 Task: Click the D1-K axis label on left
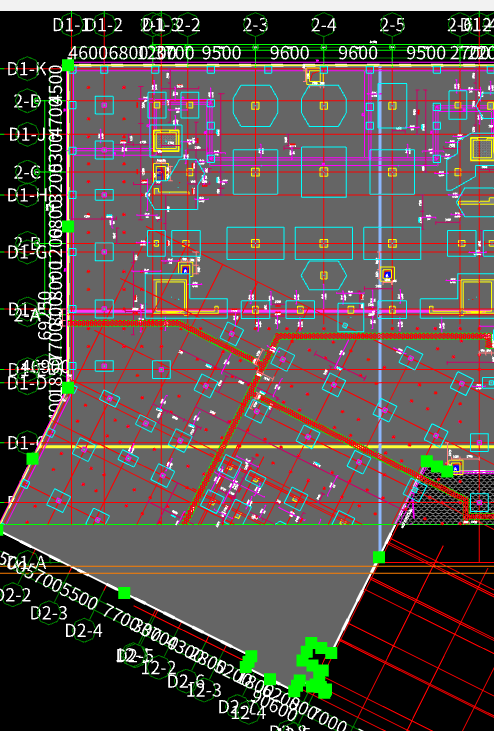27,69
